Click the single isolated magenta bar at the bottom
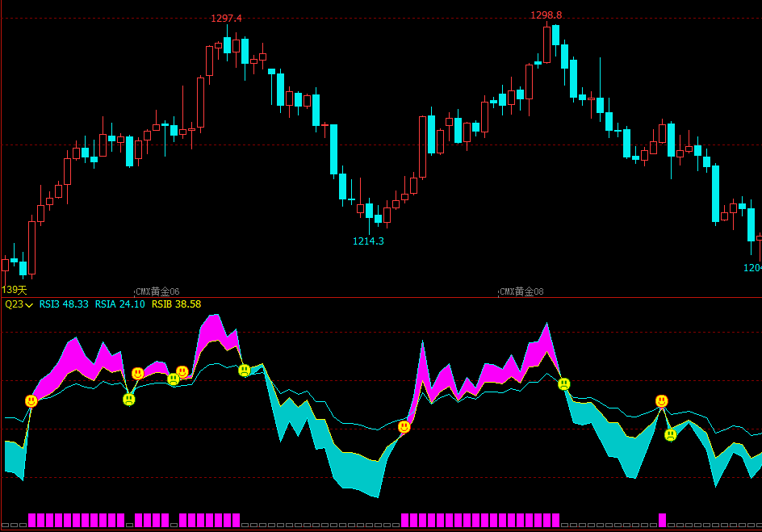The image size is (762, 532). tap(662, 520)
